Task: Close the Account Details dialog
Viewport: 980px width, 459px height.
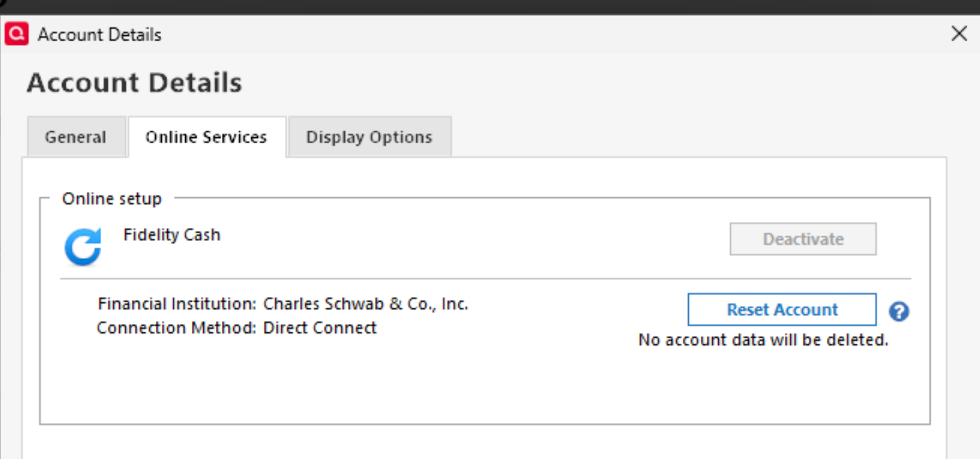Action: pos(959,34)
